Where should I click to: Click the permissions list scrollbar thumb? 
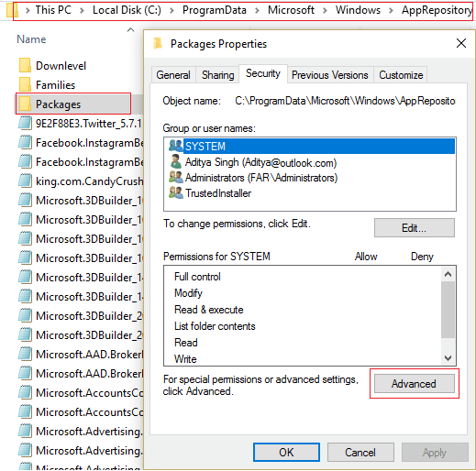pos(448,310)
